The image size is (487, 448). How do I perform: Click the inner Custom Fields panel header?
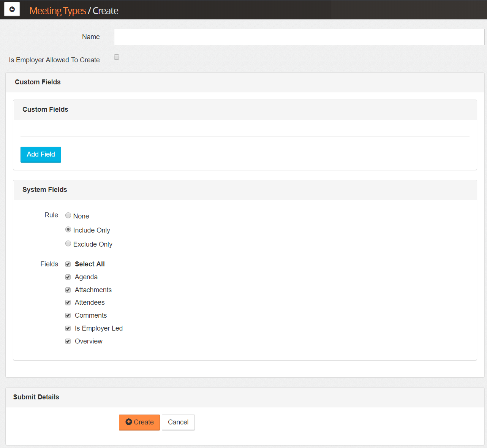point(45,109)
